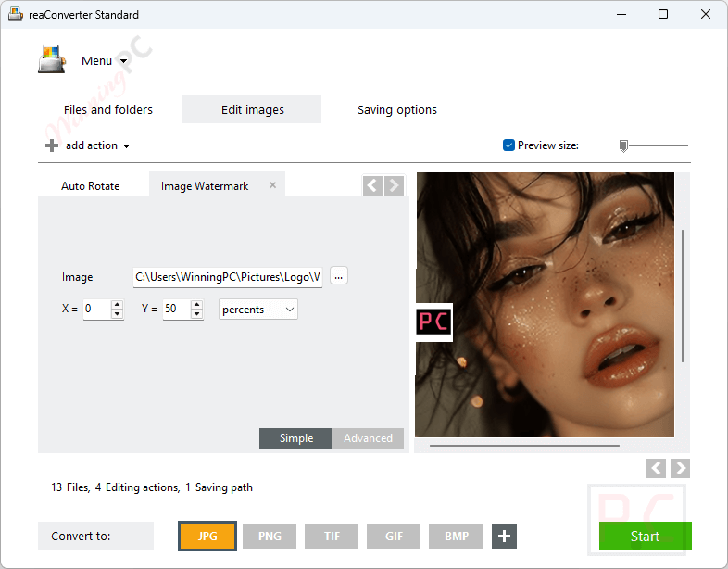Screen dimensions: 728x569
Task: Close the Image Watermark action tab
Action: click(273, 185)
